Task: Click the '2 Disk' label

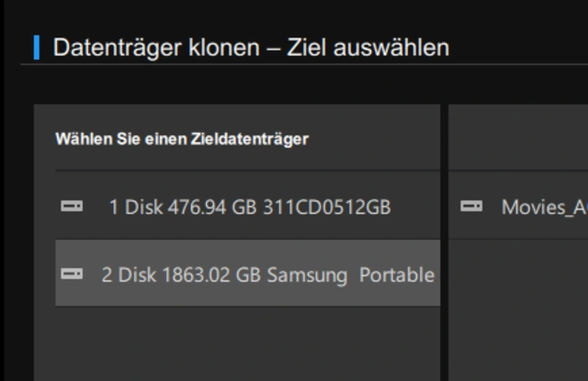Action: click(129, 274)
